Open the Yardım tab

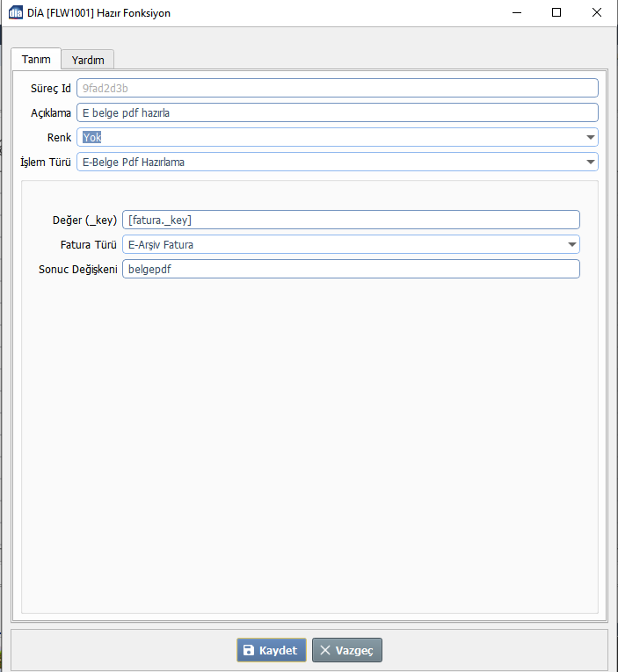(x=88, y=60)
